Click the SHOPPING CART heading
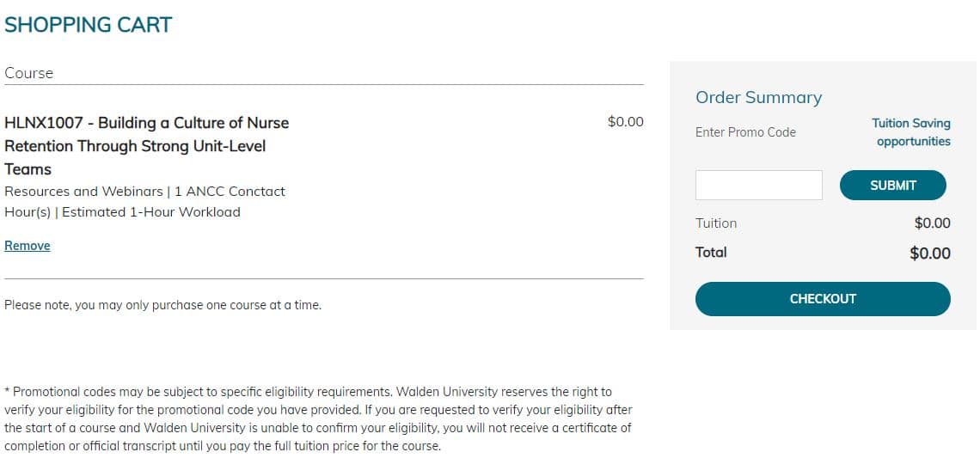980x458 pixels. [x=89, y=25]
